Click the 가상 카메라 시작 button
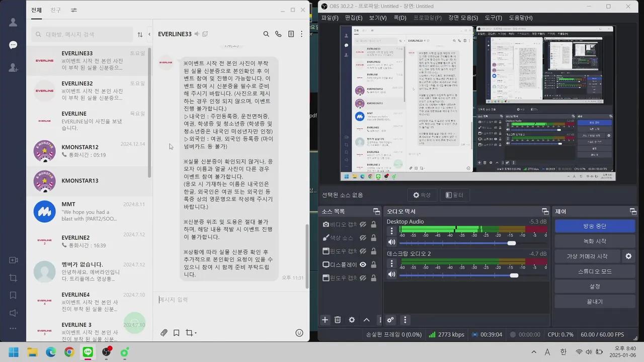The height and width of the screenshot is (362, 644). click(x=587, y=256)
